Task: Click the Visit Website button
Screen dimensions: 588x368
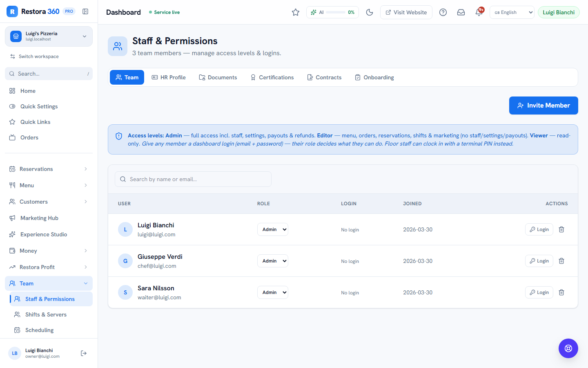Action: [406, 12]
